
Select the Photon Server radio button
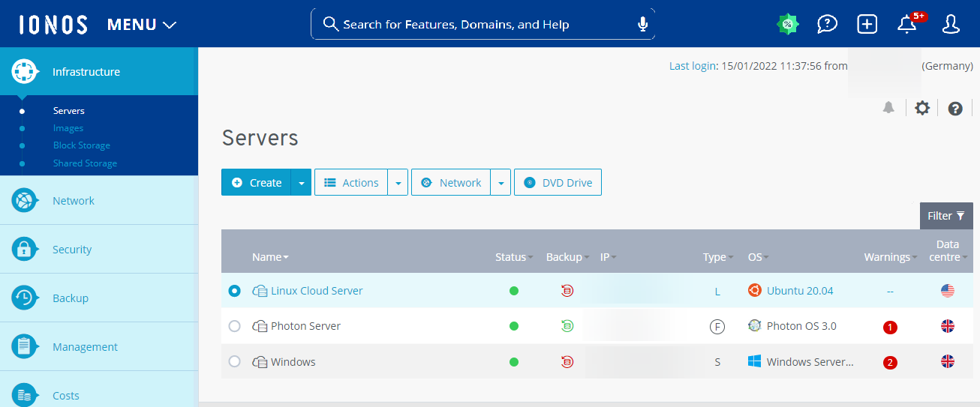click(x=235, y=326)
